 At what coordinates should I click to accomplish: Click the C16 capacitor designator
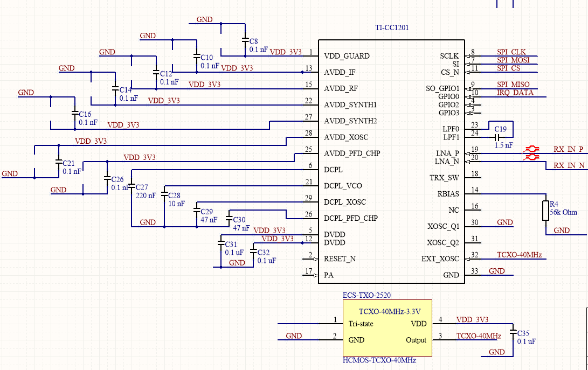[x=85, y=114]
